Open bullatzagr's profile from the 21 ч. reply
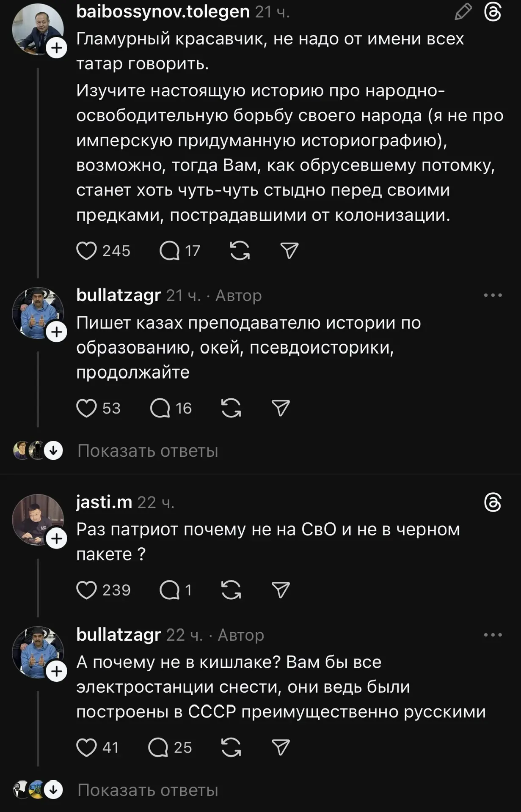This screenshot has height=812, width=521. [119, 295]
